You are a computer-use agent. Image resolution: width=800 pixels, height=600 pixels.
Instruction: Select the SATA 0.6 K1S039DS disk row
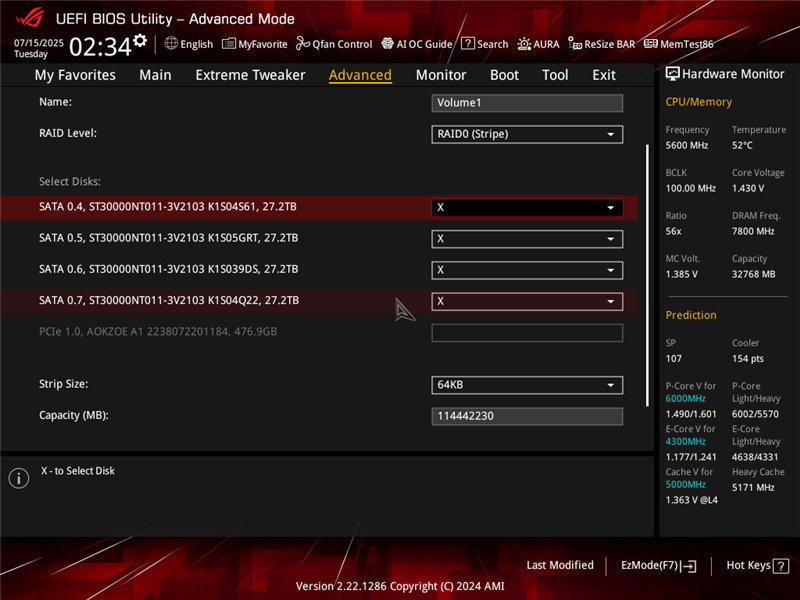(x=319, y=269)
